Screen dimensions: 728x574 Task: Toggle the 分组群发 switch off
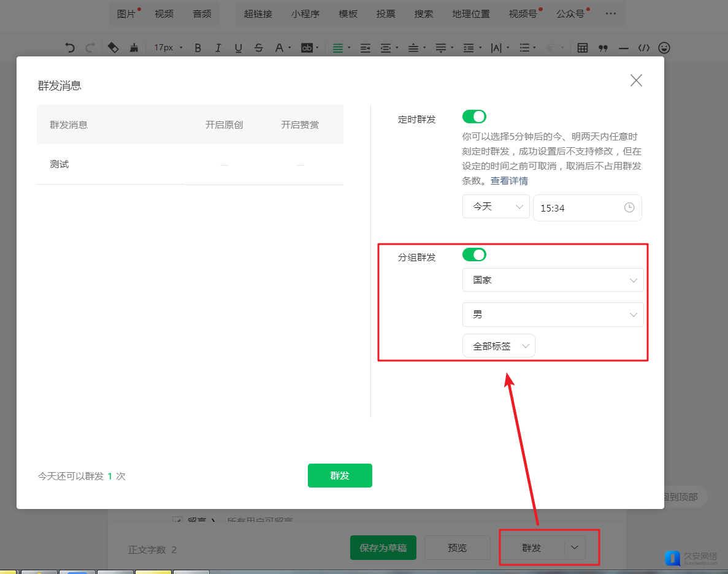pos(474,254)
